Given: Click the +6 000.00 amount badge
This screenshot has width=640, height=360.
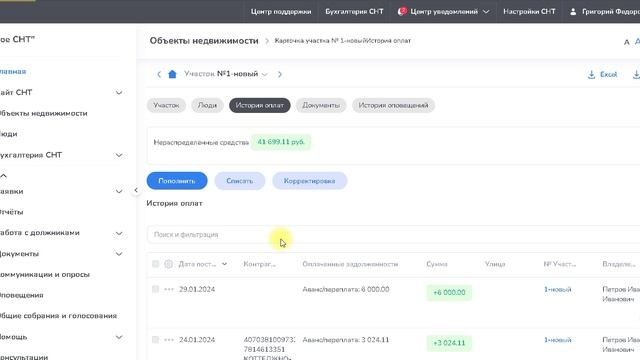Looking at the screenshot, I should tap(449, 292).
